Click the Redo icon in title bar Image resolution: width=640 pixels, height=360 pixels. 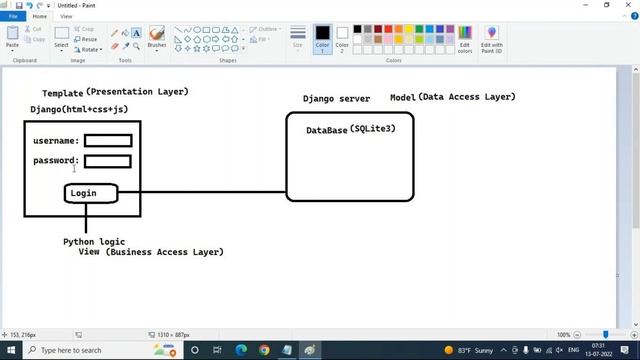point(39,5)
